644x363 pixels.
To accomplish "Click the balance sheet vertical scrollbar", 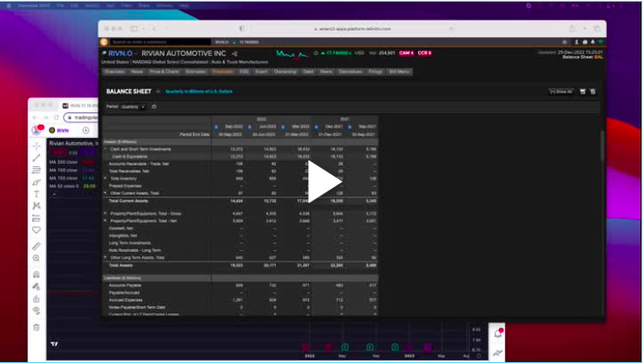I will [602, 146].
